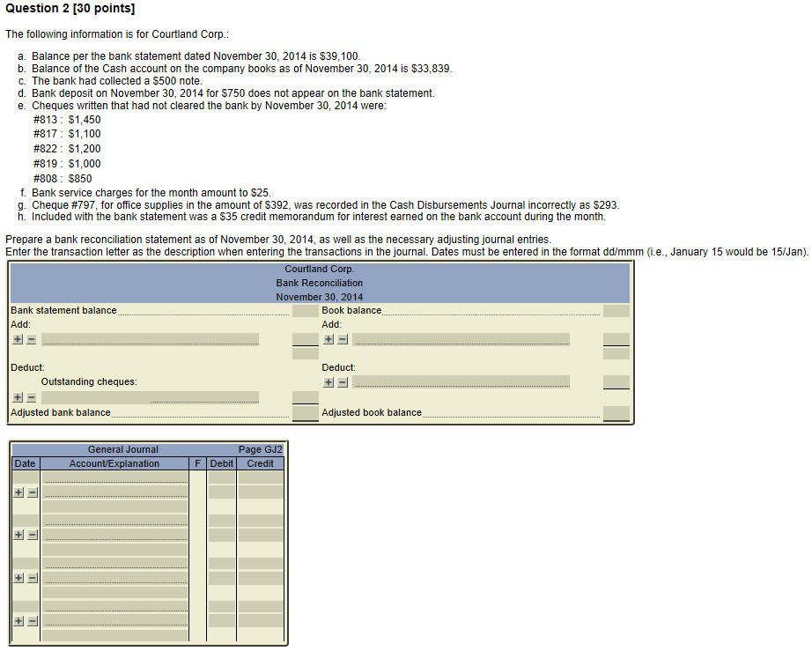Click the cheque #813 : $1,450 line
The height and width of the screenshot is (651, 812).
click(x=67, y=120)
